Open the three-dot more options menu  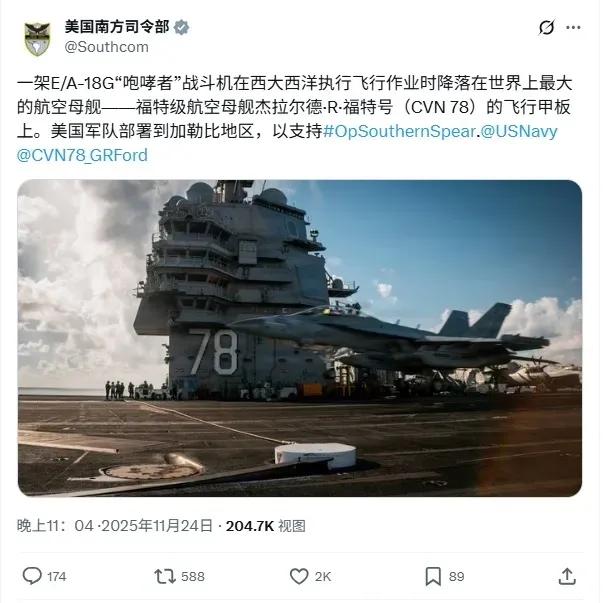pos(573,28)
